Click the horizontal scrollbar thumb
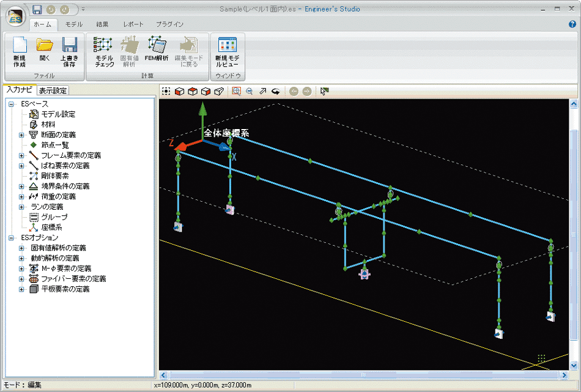The width and height of the screenshot is (581, 392). (x=363, y=375)
